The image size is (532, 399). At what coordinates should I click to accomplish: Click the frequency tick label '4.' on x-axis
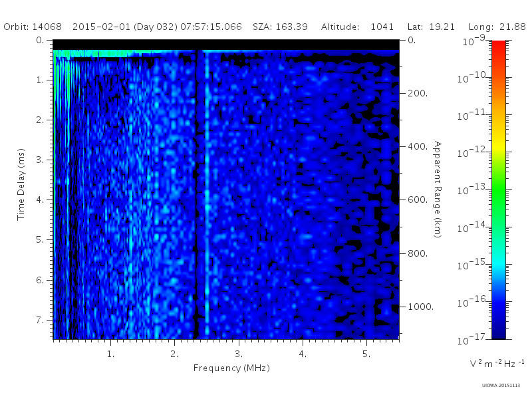click(303, 354)
